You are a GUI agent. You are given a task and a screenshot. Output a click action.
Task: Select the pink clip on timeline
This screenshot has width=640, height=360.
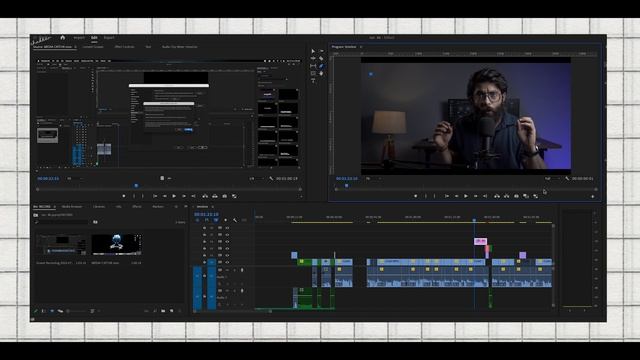[x=480, y=242]
